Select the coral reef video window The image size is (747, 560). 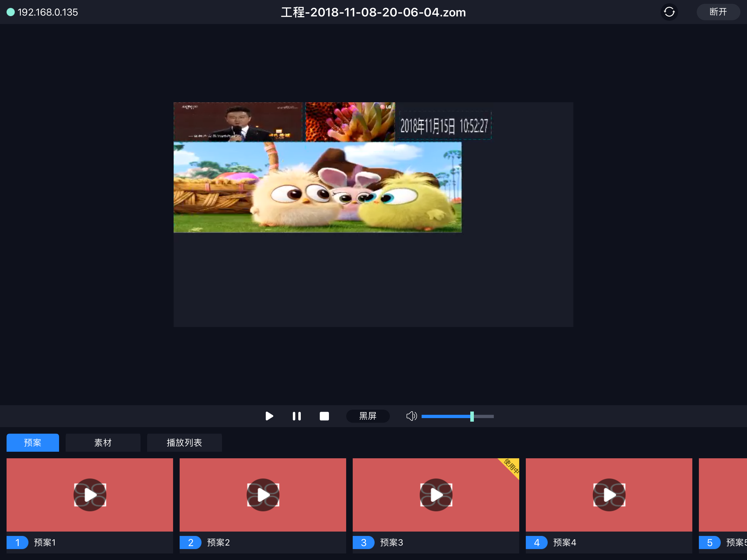click(350, 122)
